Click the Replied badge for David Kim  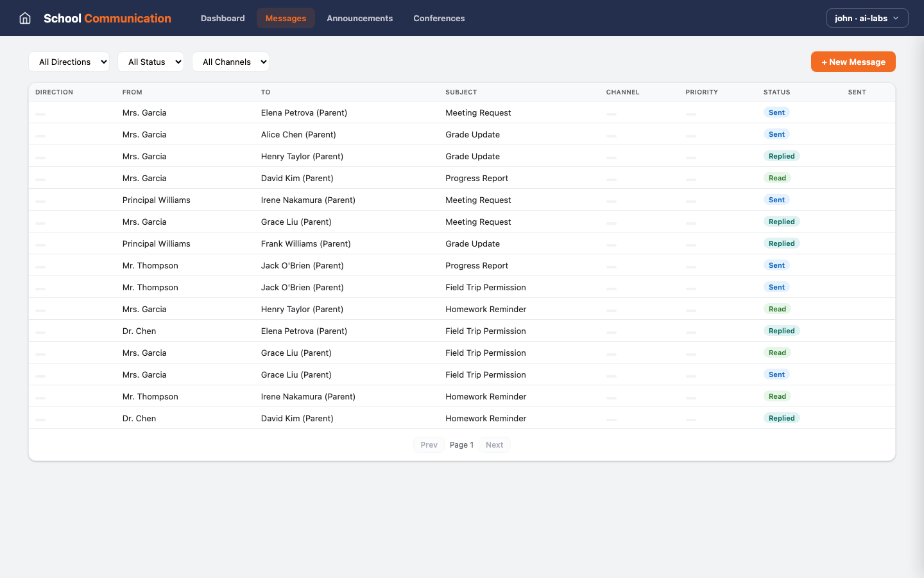pyautogui.click(x=782, y=418)
